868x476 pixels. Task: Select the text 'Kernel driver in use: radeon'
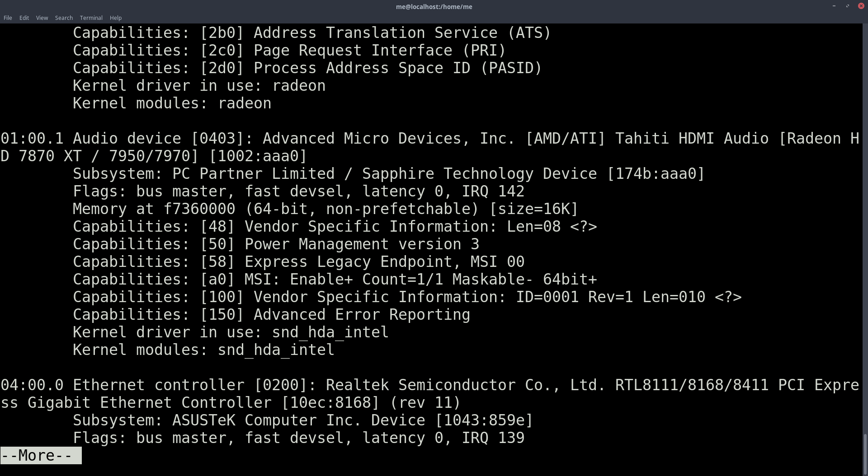click(x=199, y=85)
